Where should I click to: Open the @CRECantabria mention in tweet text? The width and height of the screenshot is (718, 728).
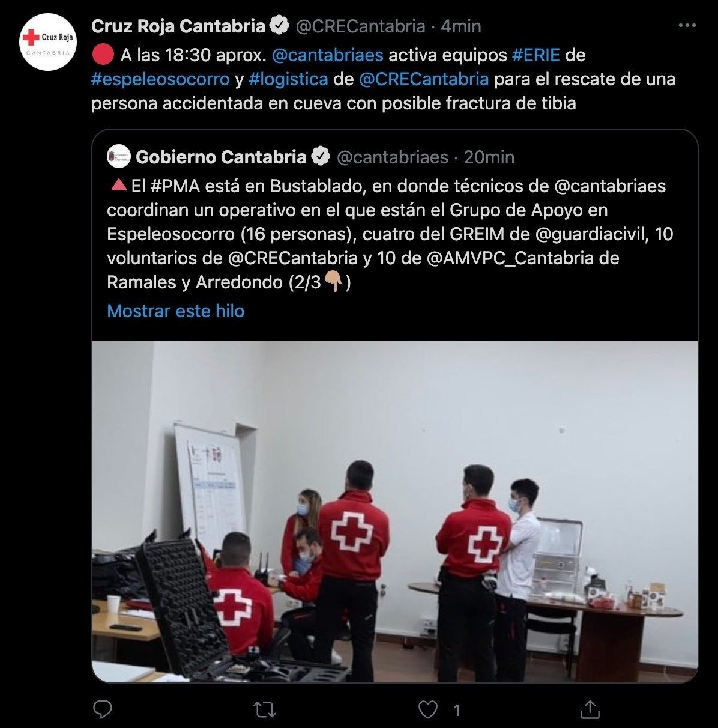424,79
